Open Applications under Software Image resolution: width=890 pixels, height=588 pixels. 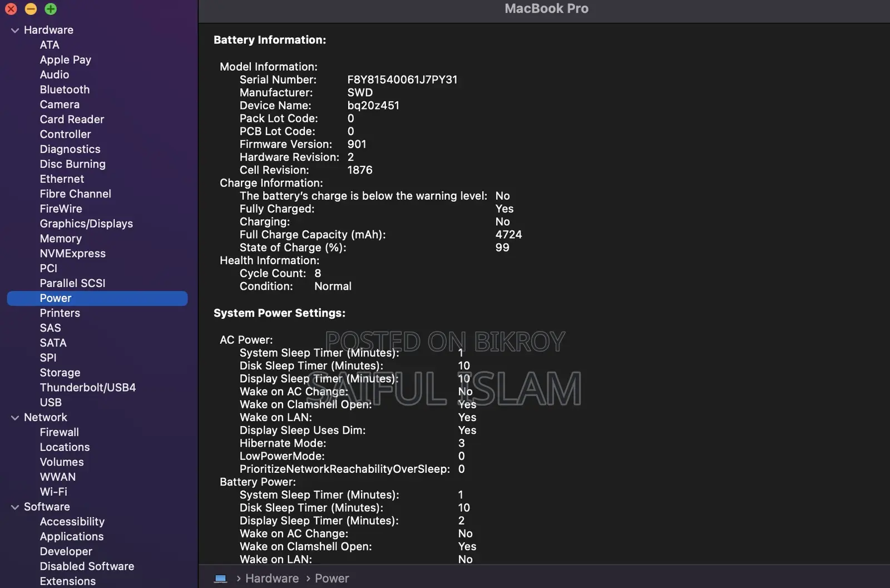click(71, 537)
